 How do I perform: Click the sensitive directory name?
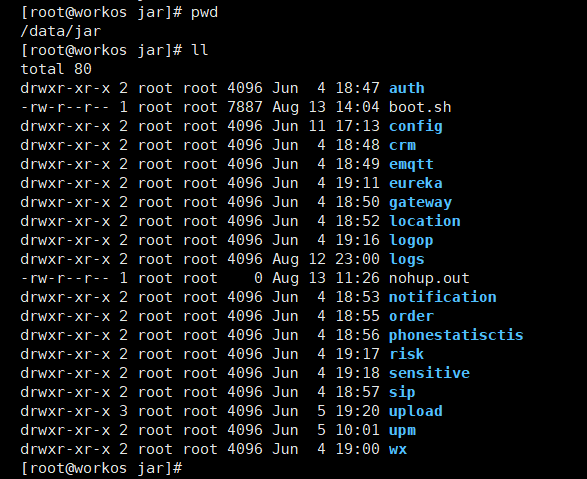point(429,373)
